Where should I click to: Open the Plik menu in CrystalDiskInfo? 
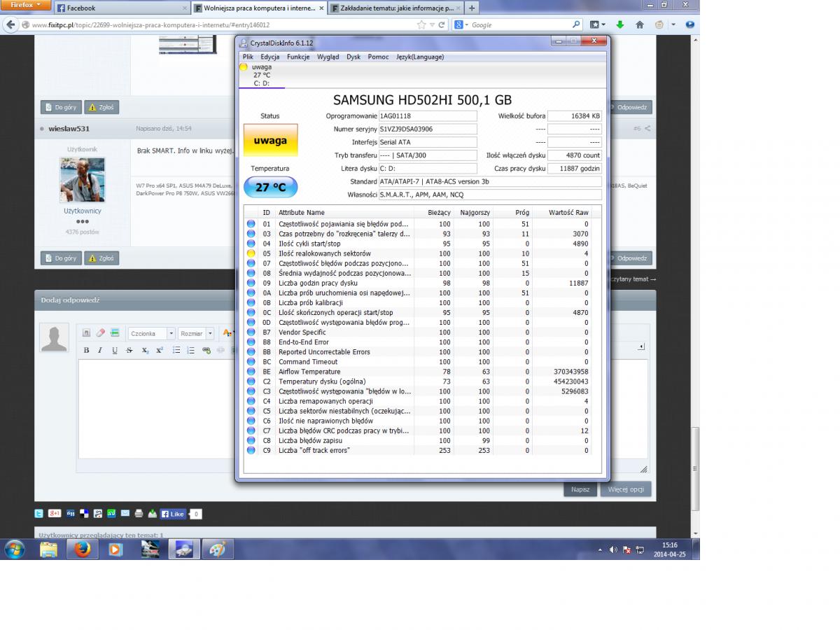pos(248,57)
